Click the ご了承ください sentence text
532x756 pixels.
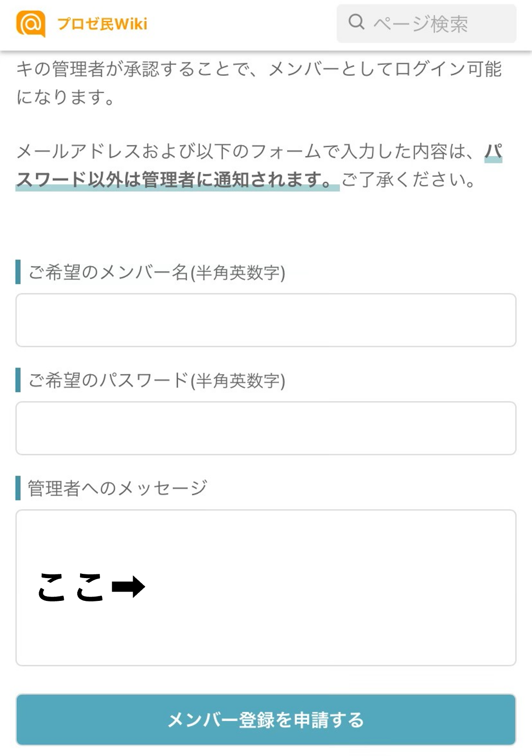408,179
